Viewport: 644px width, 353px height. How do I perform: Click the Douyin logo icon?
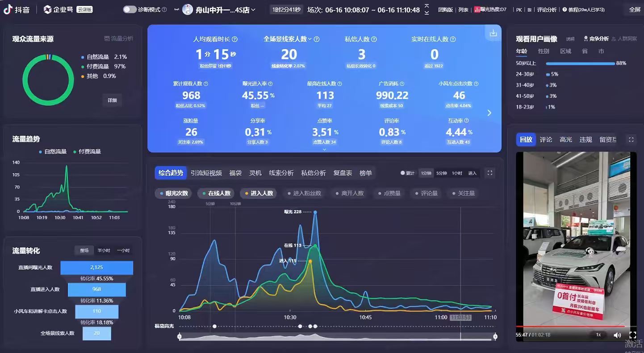pos(8,9)
